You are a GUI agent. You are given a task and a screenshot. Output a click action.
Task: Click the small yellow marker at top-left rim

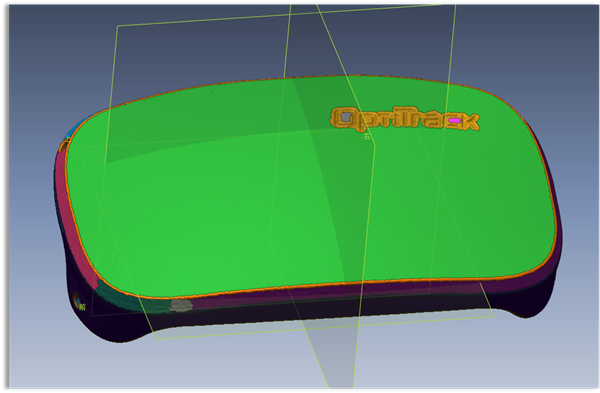coord(68,140)
